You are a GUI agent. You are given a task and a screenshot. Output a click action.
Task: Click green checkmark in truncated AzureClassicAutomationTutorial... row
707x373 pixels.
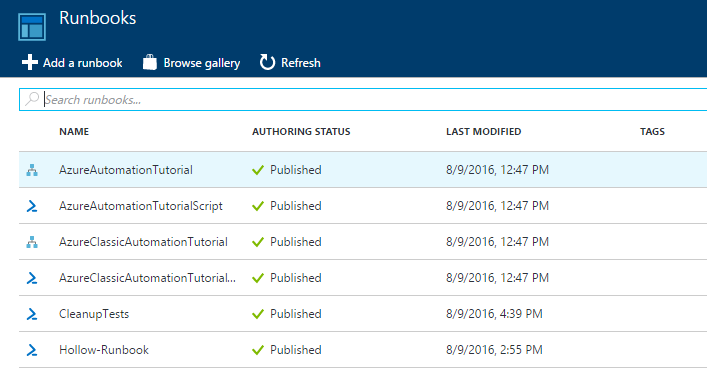coord(258,278)
